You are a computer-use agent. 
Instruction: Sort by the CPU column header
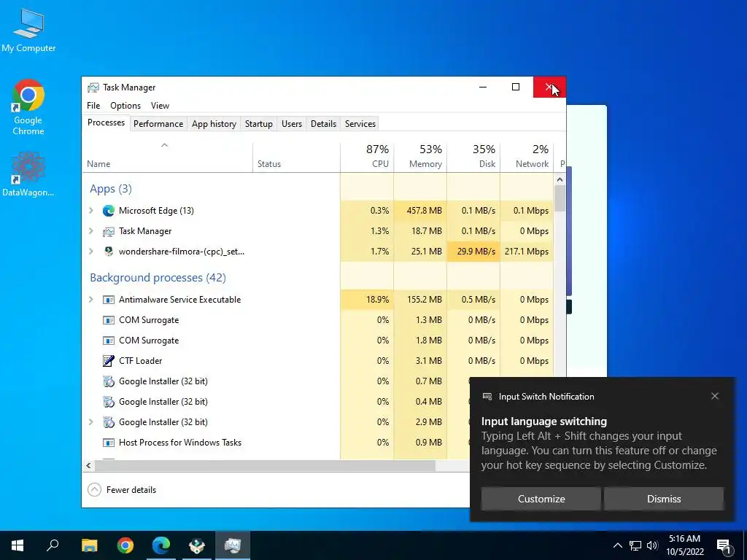pos(367,157)
